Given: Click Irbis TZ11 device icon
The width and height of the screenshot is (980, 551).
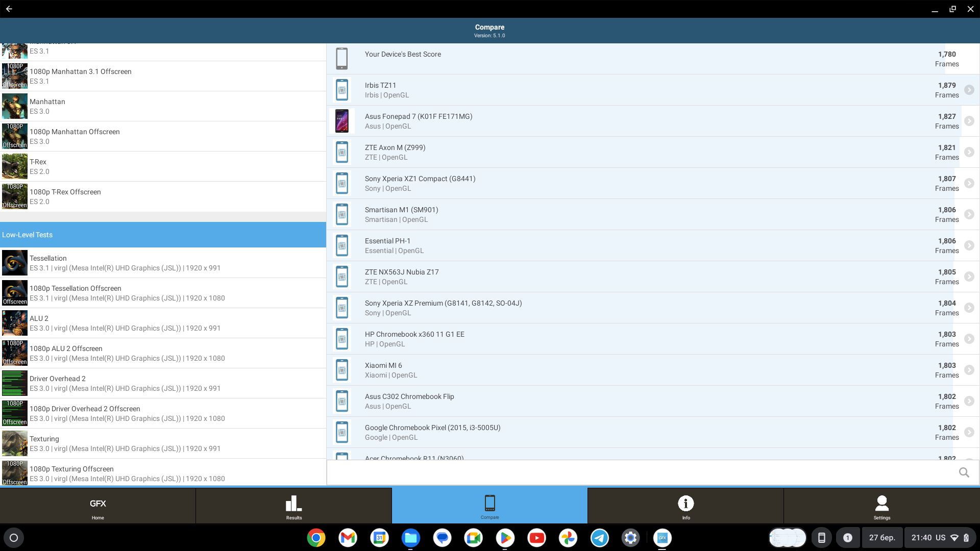Looking at the screenshot, I should (341, 90).
